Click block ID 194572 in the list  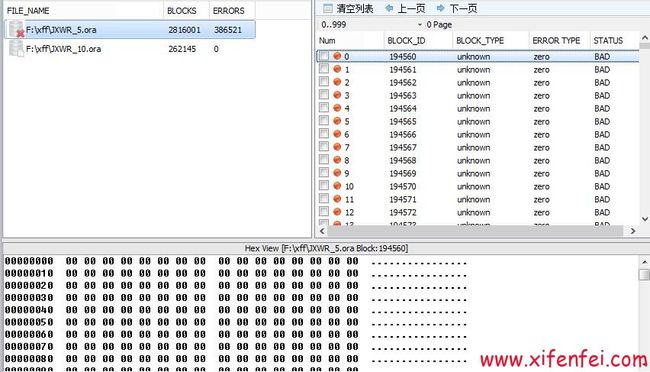click(x=403, y=212)
